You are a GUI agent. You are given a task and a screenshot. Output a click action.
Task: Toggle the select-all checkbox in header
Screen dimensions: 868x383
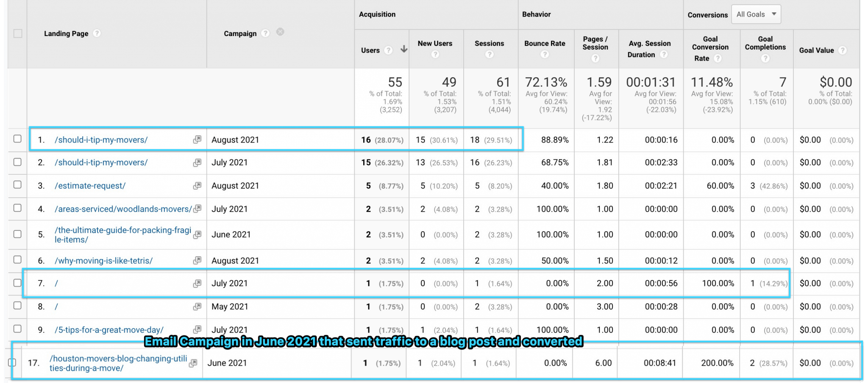tap(18, 34)
